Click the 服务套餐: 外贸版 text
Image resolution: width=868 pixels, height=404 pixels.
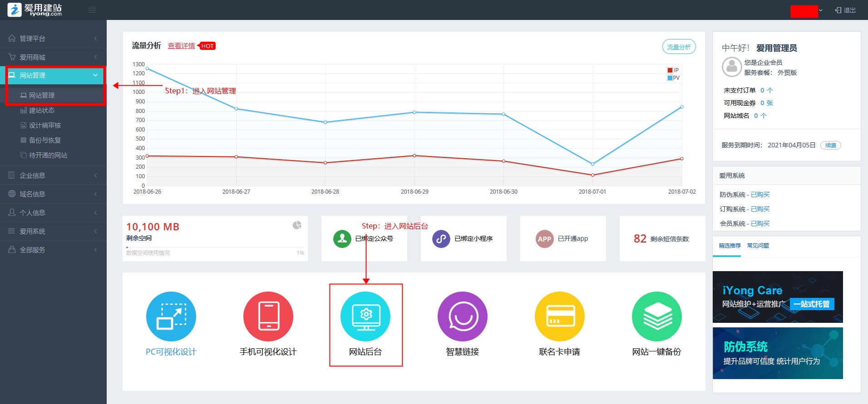(770, 73)
